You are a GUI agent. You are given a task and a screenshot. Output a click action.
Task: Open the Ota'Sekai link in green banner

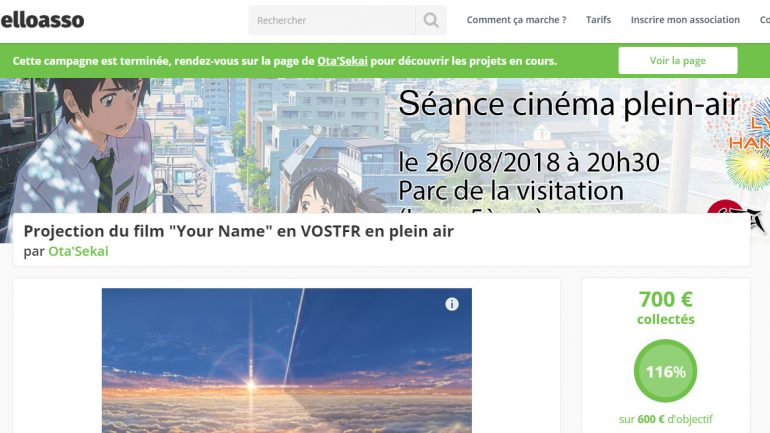[x=342, y=61]
